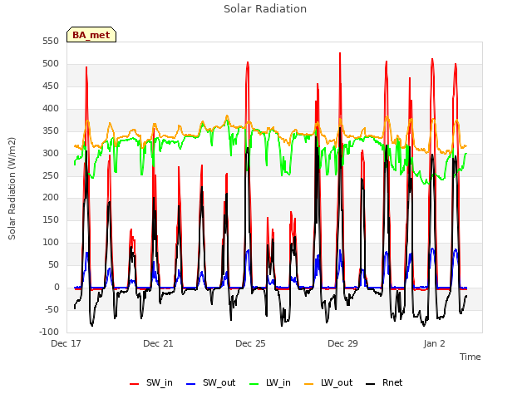Click the blue SW_out legend color marker

click(x=191, y=384)
